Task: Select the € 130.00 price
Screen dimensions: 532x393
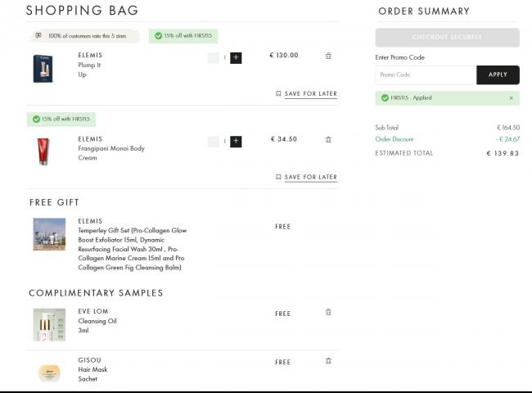Action: (284, 56)
